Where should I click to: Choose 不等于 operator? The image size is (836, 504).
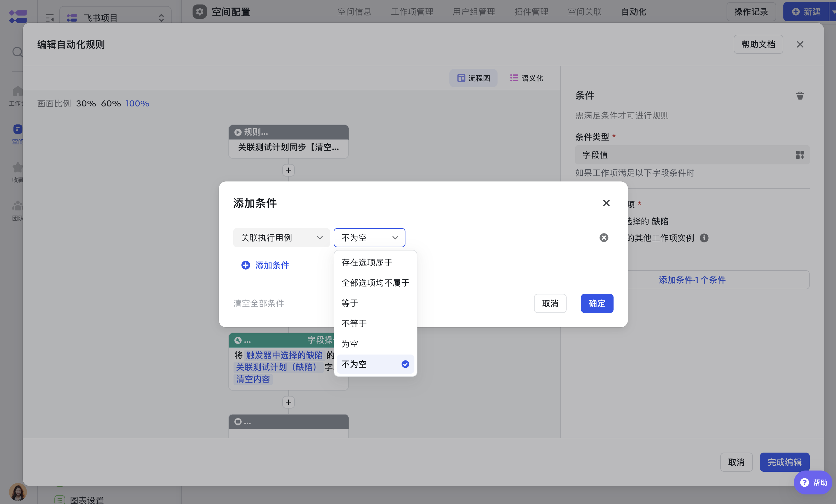(375, 323)
